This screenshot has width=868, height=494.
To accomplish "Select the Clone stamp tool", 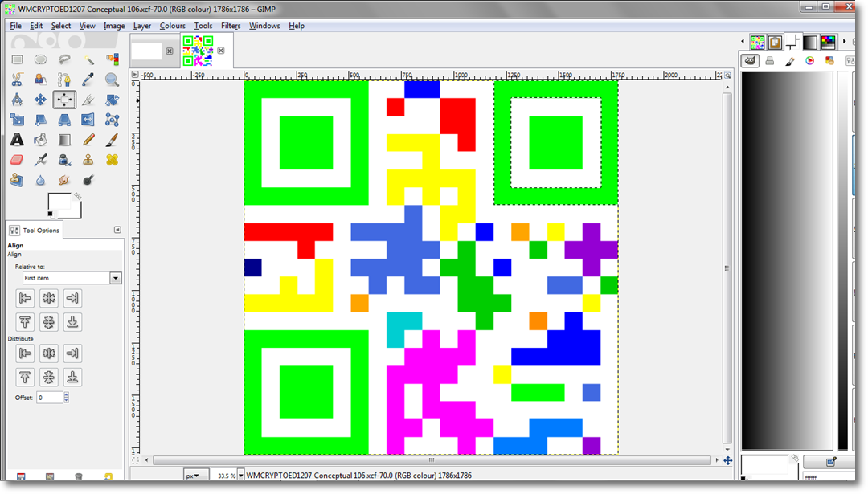I will [88, 160].
